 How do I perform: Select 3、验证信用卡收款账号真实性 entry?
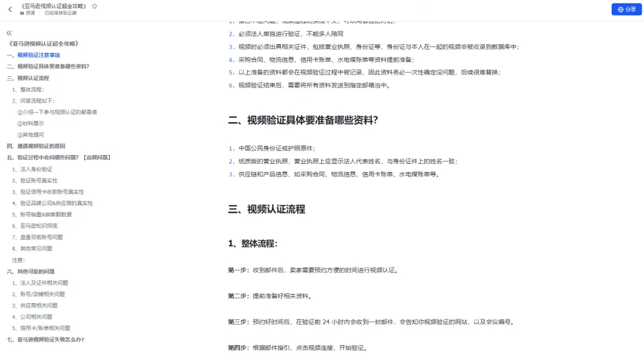point(48,192)
